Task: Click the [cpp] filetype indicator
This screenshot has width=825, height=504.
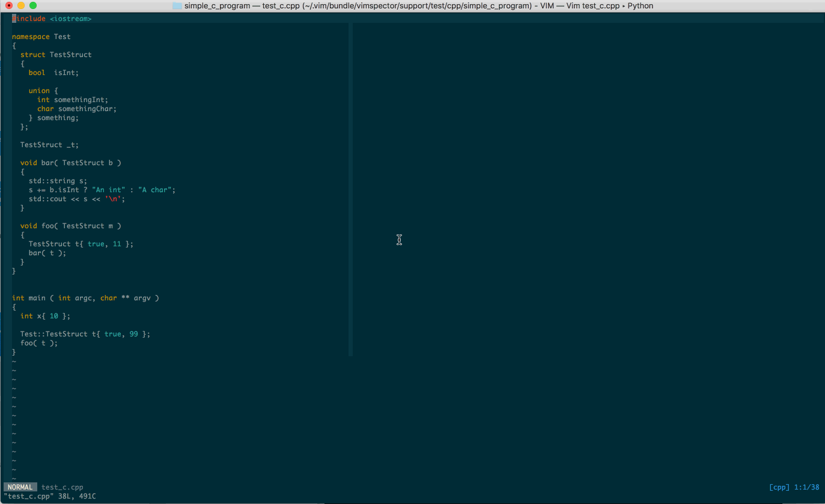Action: coord(779,487)
